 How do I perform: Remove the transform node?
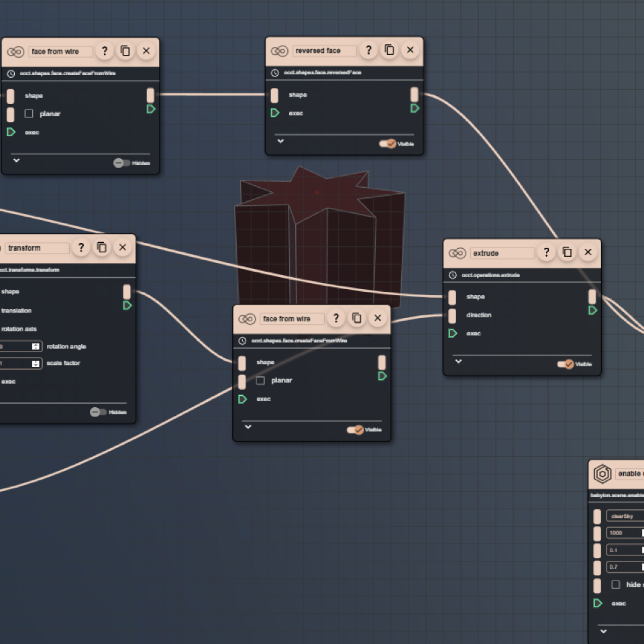tap(122, 248)
